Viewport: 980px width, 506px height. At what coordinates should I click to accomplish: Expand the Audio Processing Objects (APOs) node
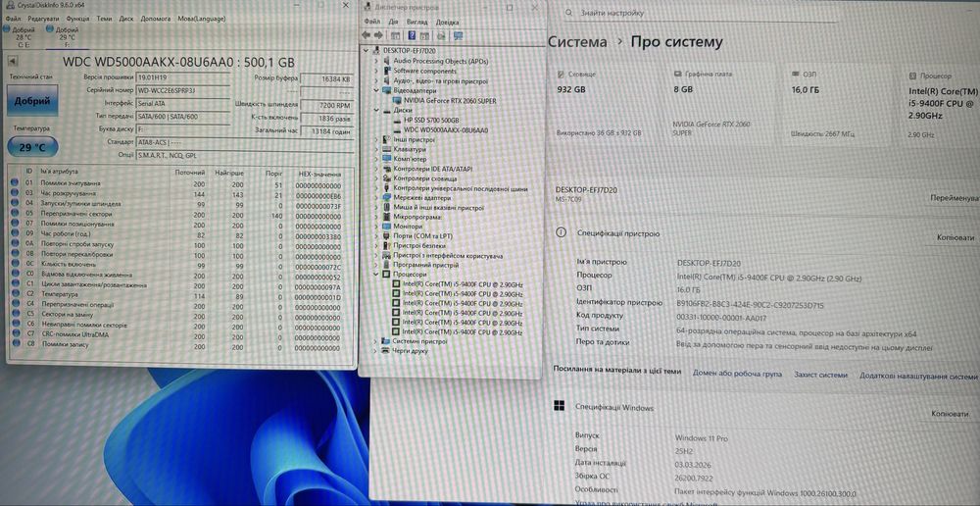pyautogui.click(x=375, y=62)
